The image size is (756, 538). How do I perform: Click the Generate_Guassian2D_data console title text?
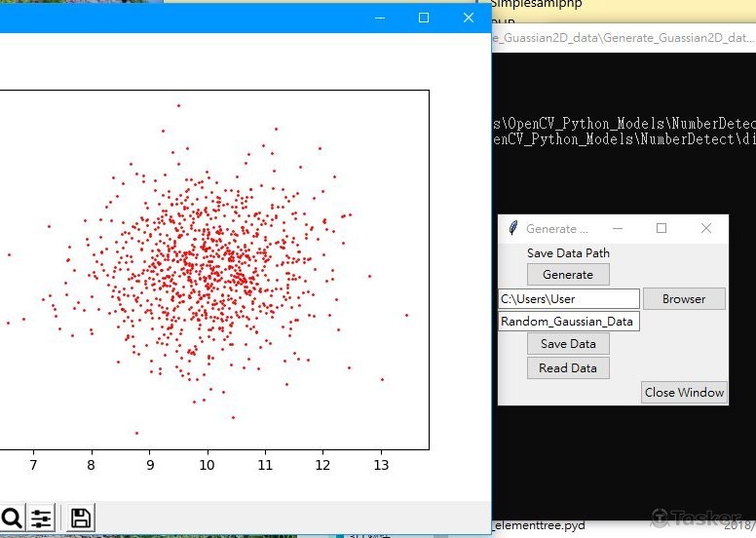coord(624,38)
